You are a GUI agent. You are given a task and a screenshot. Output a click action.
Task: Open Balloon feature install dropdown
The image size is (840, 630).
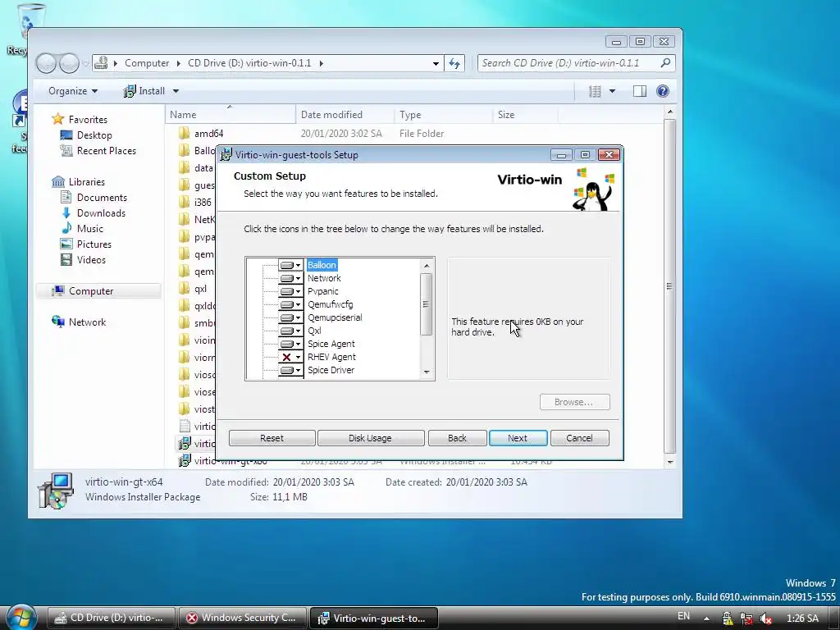[x=290, y=265]
